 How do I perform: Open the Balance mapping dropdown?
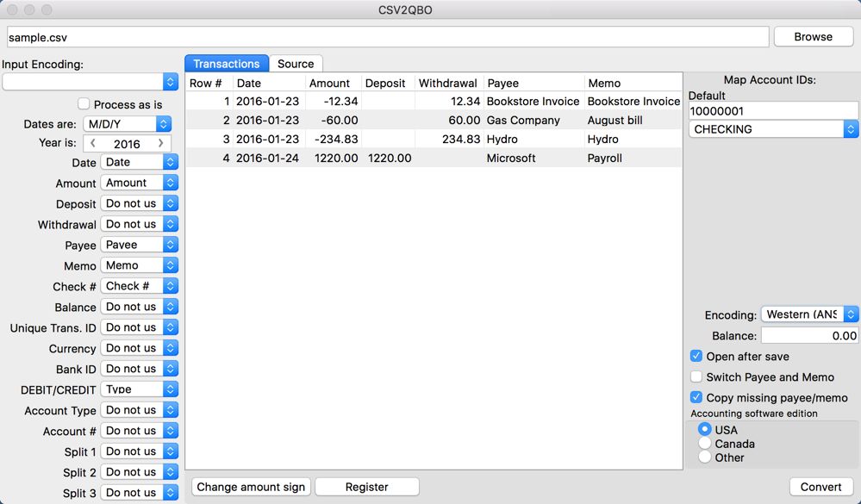click(140, 307)
